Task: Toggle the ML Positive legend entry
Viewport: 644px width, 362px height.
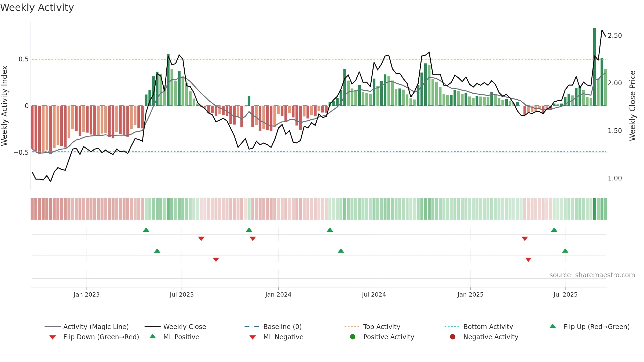Action: pos(174,337)
